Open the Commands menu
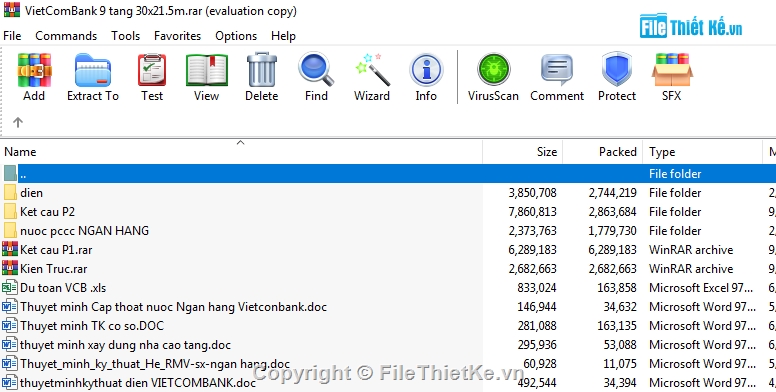This screenshot has width=776, height=392. click(x=66, y=36)
